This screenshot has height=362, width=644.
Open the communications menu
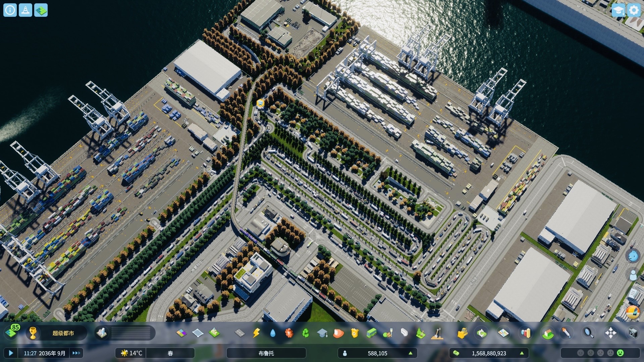click(x=404, y=333)
